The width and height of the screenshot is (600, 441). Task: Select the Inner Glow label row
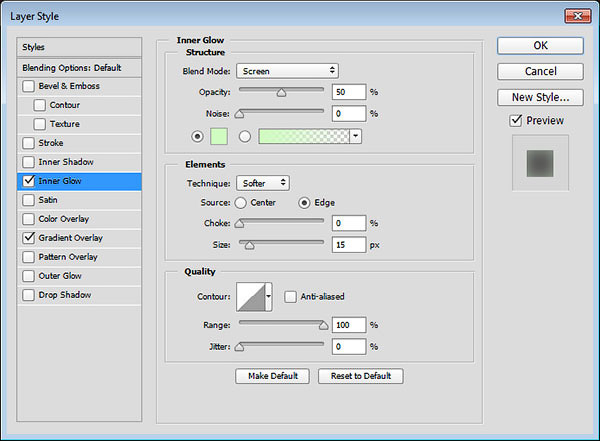(79, 181)
